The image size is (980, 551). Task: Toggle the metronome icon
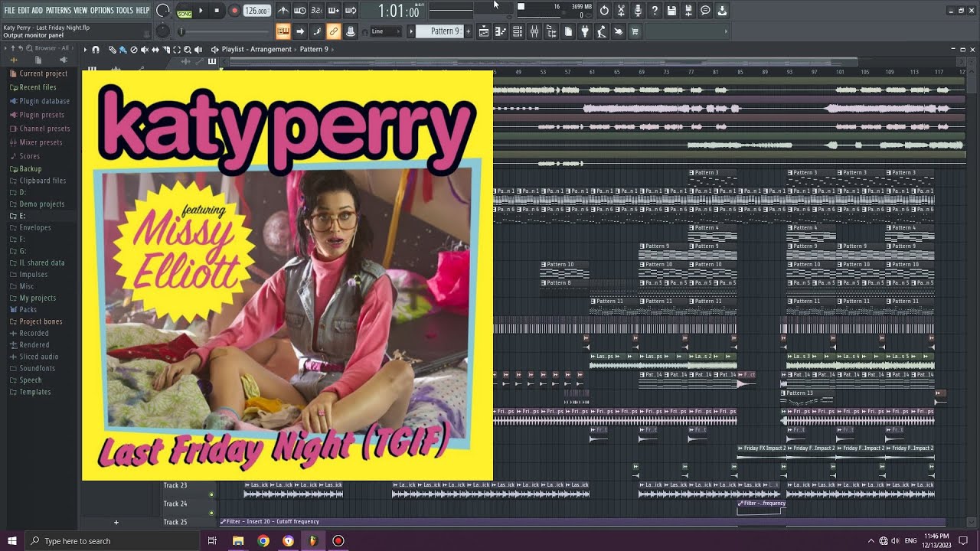[x=283, y=11]
